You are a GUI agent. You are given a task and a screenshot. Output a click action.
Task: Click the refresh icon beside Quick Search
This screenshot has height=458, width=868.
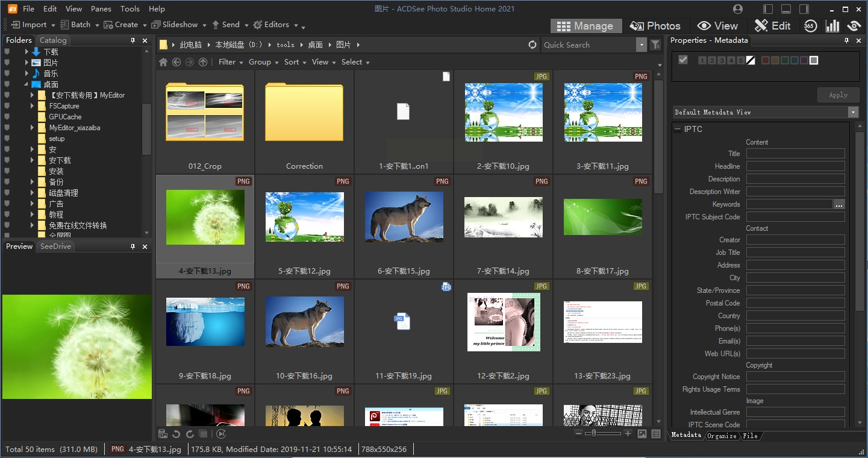[532, 45]
